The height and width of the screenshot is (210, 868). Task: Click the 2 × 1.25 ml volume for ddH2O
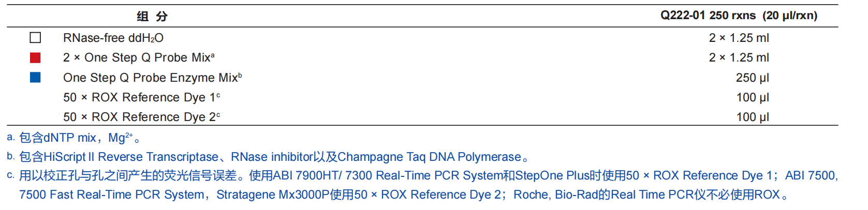click(x=739, y=38)
